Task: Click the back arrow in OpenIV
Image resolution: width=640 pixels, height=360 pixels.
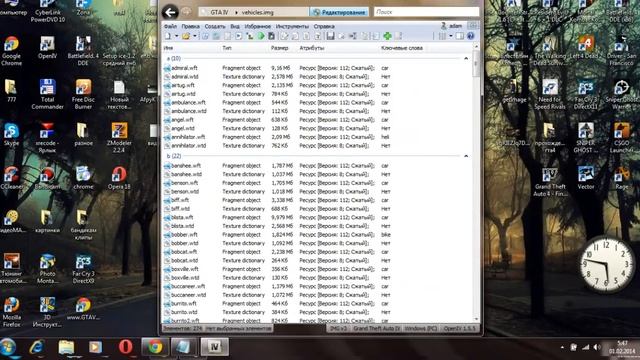Action: coord(170,12)
